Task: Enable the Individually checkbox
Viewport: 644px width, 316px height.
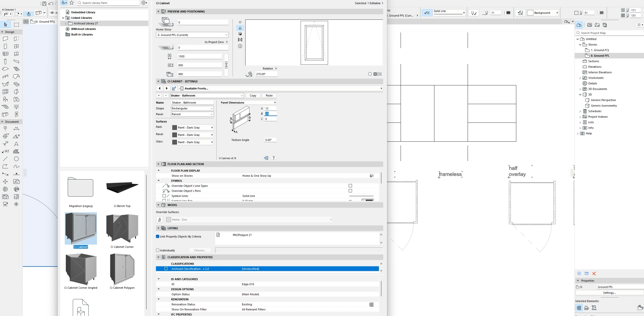Action: tap(157, 250)
